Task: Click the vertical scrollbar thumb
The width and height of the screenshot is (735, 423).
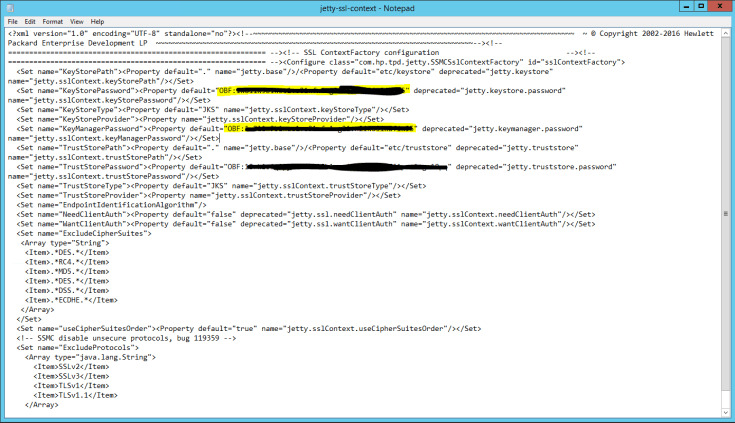Action: (x=726, y=214)
